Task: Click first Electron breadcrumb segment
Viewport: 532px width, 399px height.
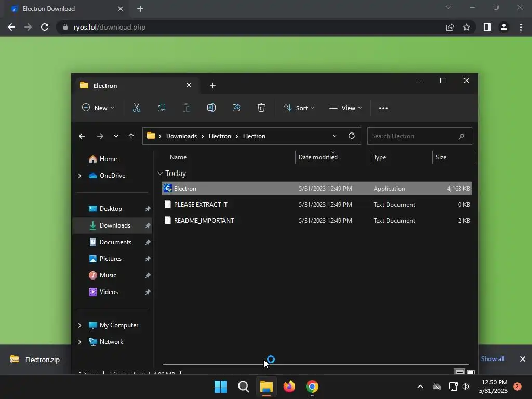Action: [220, 136]
